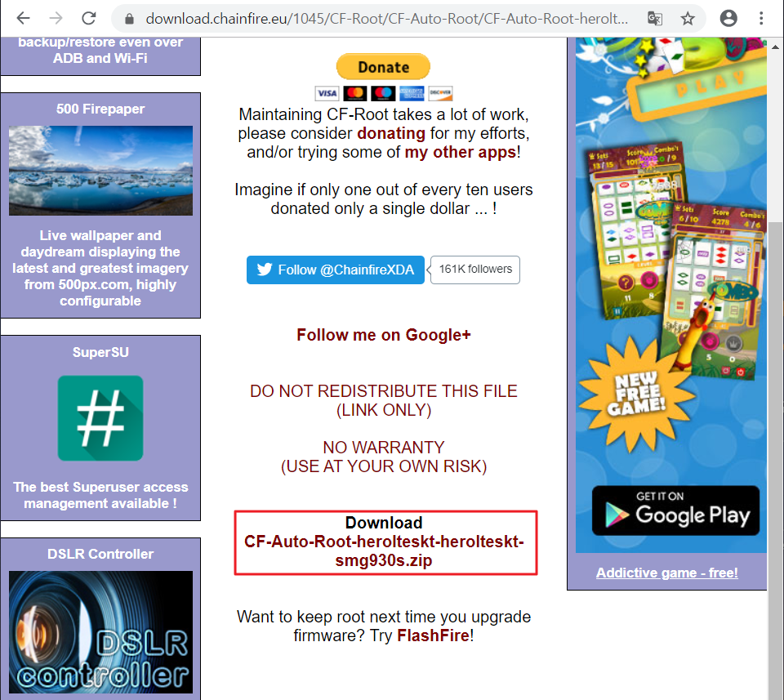Open the 500 Firepaper title
The width and height of the screenshot is (784, 700).
click(x=100, y=109)
